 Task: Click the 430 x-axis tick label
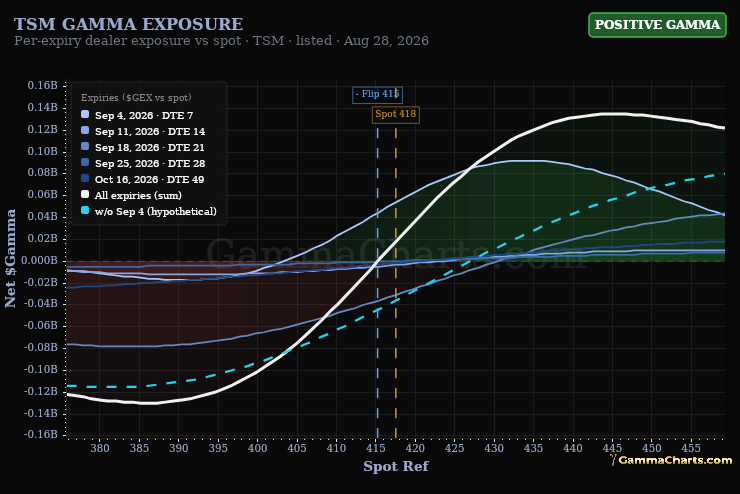click(494, 448)
